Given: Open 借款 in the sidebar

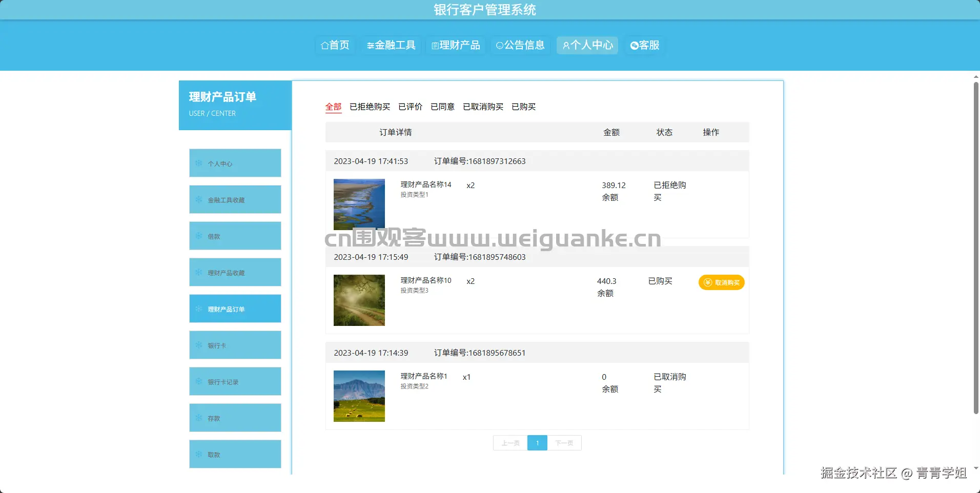Looking at the screenshot, I should (x=235, y=236).
